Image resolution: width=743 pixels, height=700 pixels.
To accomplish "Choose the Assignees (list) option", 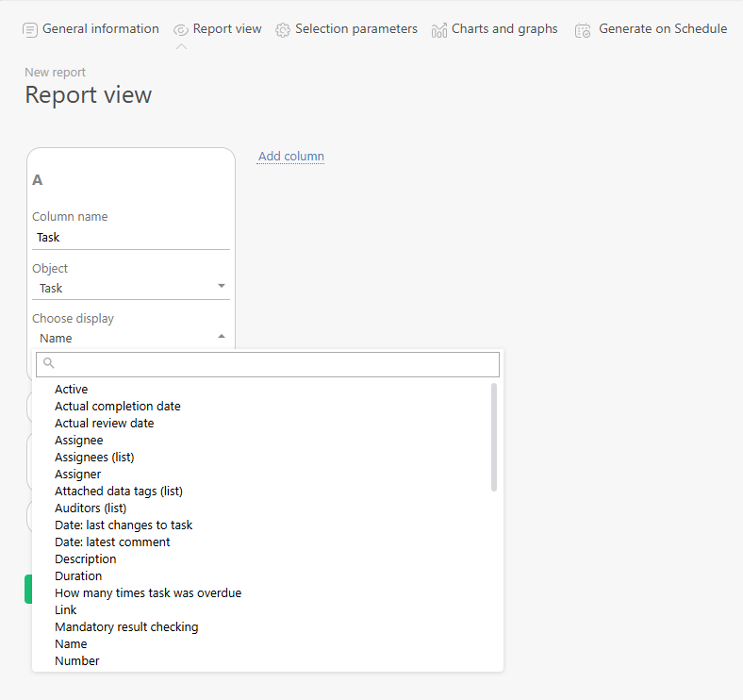I will point(94,458).
